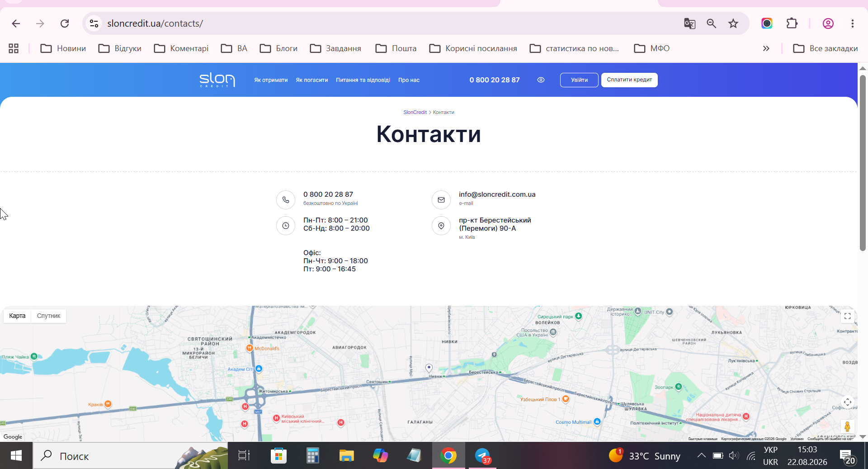The image size is (868, 469).
Task: Open Питання та відповіді menu item
Action: click(x=363, y=80)
